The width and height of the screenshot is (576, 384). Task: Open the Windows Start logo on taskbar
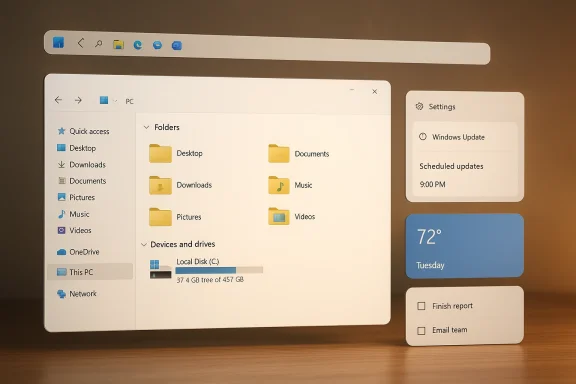(58, 42)
